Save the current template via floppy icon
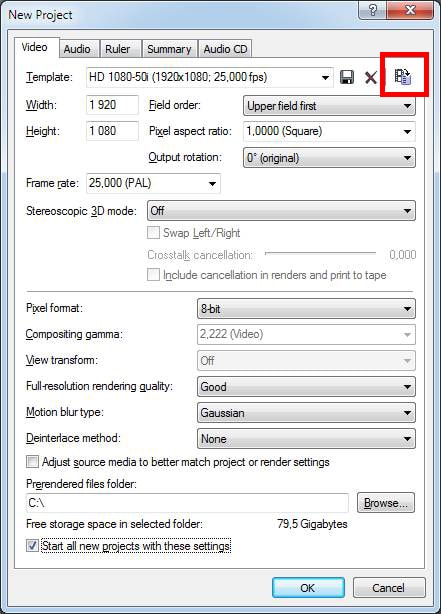Screen dimensions: 441x614 tap(347, 77)
